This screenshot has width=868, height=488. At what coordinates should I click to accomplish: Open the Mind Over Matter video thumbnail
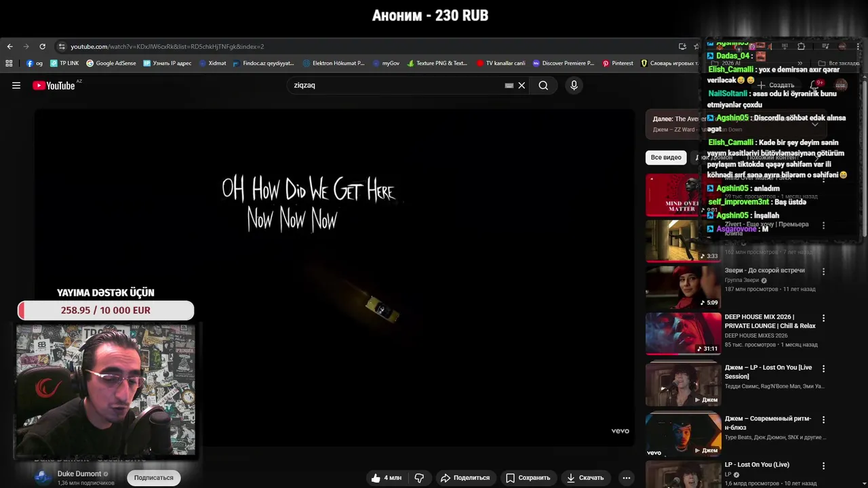[683, 195]
